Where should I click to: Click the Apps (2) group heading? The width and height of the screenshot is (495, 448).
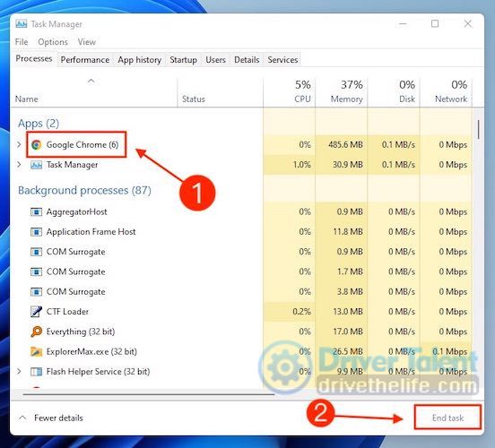(39, 124)
